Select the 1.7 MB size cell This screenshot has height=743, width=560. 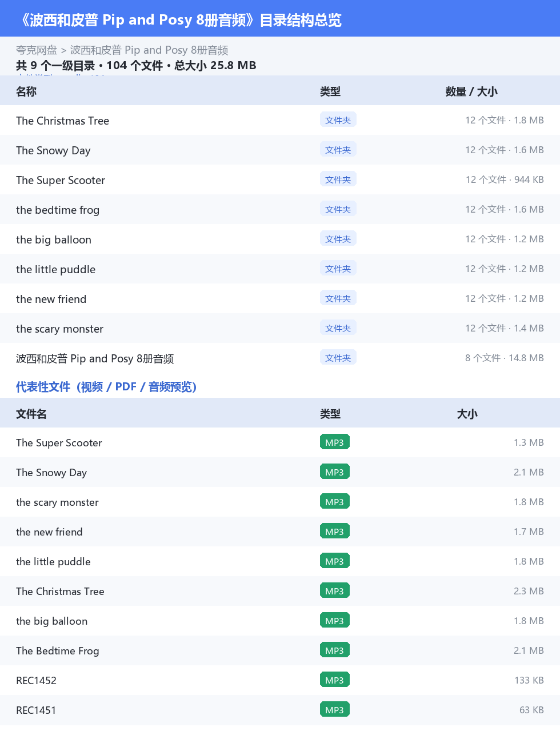pyautogui.click(x=529, y=532)
